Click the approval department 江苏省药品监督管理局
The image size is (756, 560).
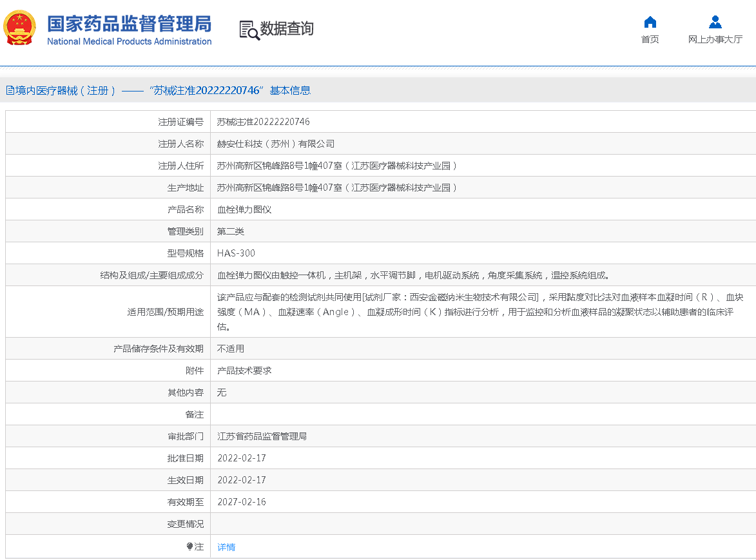[262, 436]
